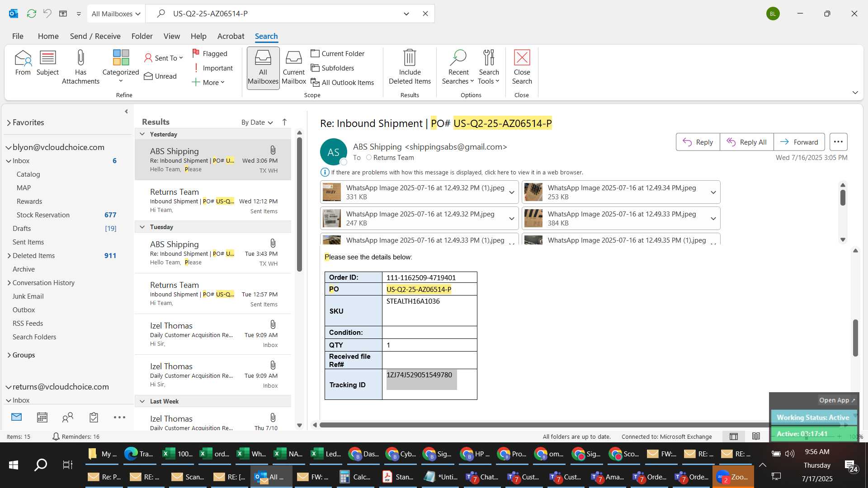Screen dimensions: 868x488
Task: Open the Acrobat tab
Action: click(x=231, y=36)
